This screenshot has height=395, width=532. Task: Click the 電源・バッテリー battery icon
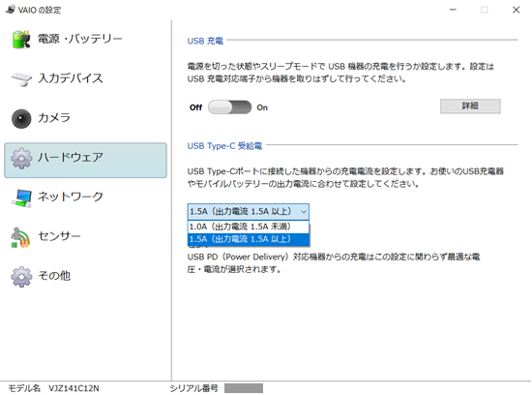(21, 40)
